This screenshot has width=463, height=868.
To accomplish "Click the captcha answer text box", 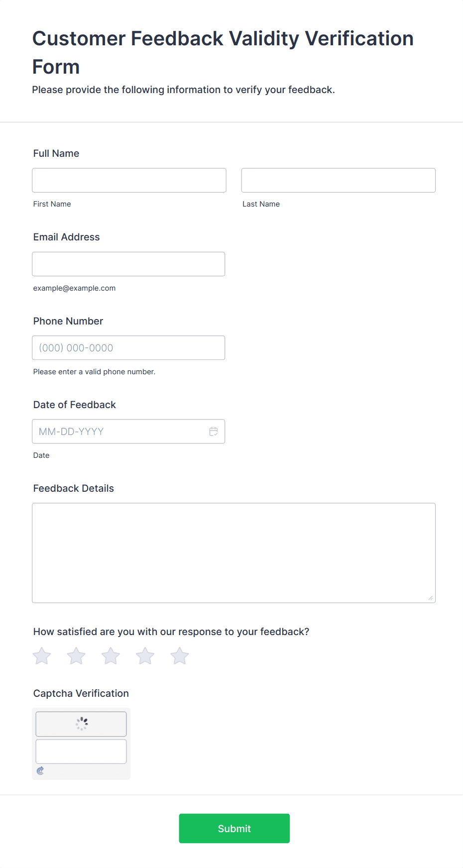I will (x=81, y=752).
